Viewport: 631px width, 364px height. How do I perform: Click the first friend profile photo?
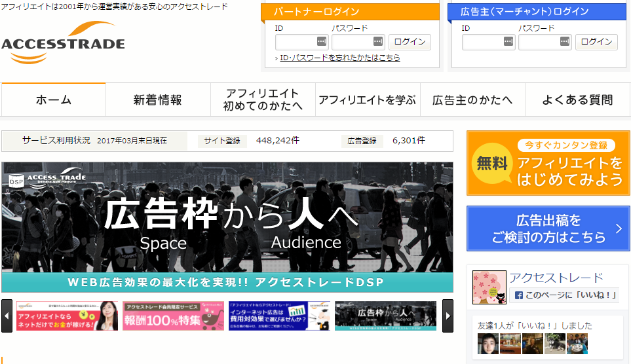pos(488,344)
